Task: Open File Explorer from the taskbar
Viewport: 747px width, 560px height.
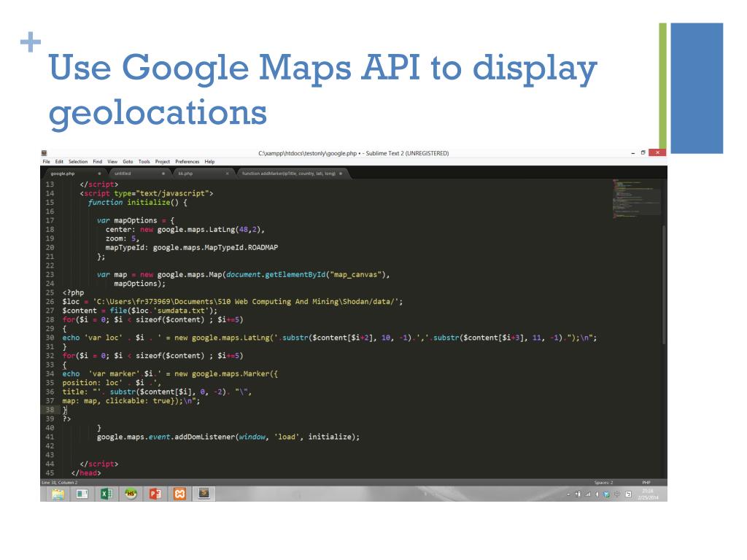Action: (x=58, y=494)
